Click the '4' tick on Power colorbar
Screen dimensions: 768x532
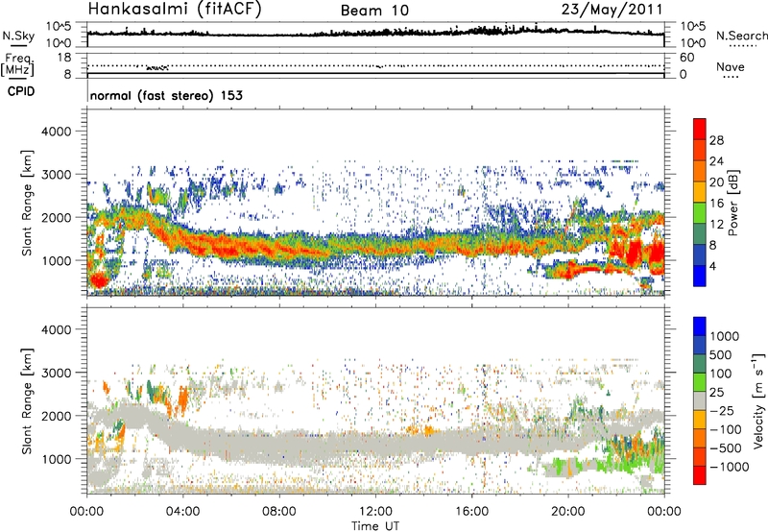(x=712, y=266)
